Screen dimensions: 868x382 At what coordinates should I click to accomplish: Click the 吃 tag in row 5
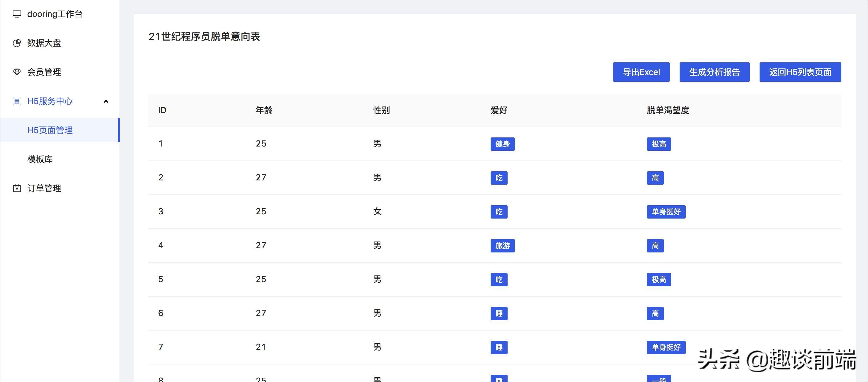click(499, 280)
